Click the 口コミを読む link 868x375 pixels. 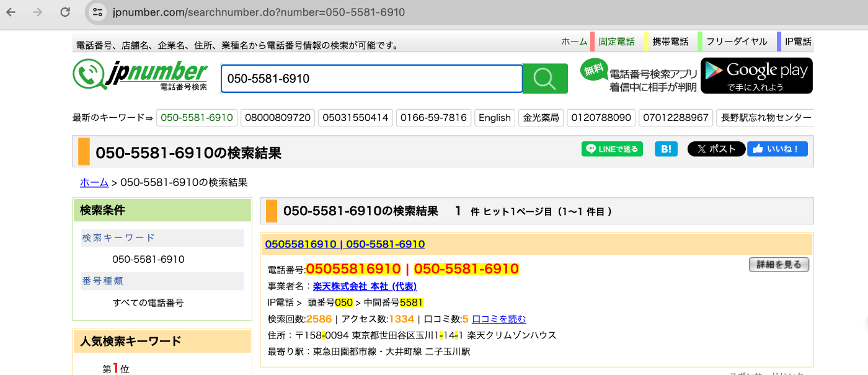499,319
